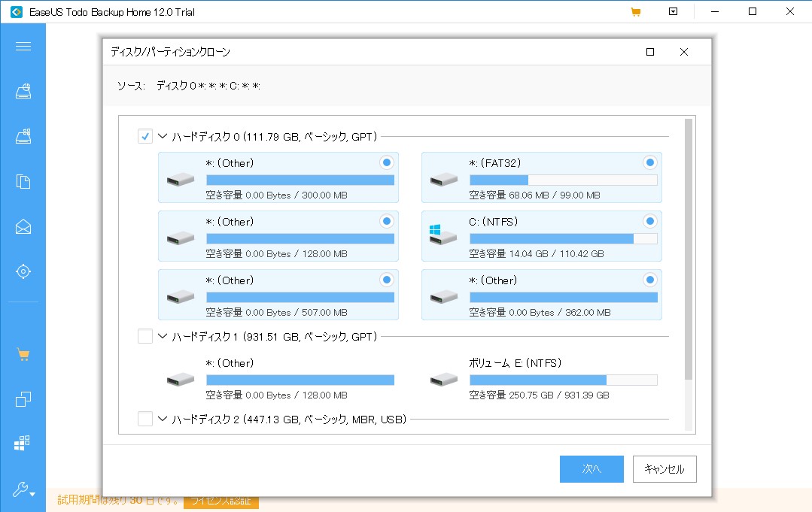
Task: Uncheck the ハードディスク 0 checkbox
Action: 145,137
